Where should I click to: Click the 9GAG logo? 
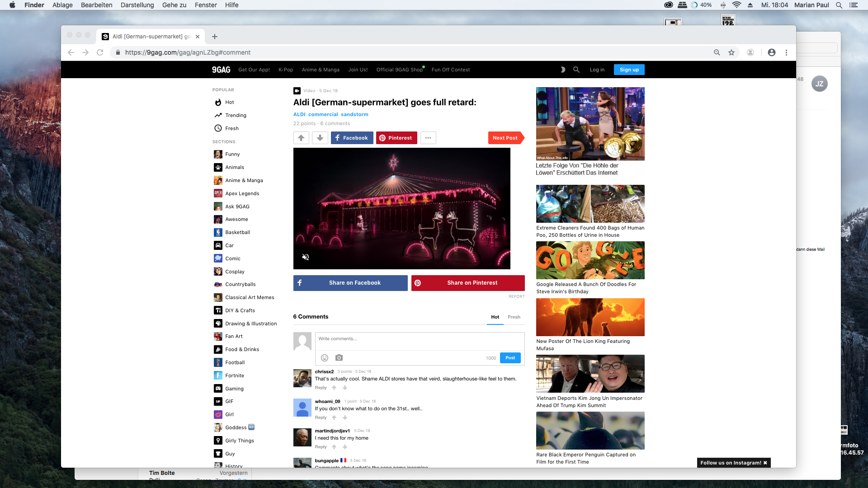221,70
